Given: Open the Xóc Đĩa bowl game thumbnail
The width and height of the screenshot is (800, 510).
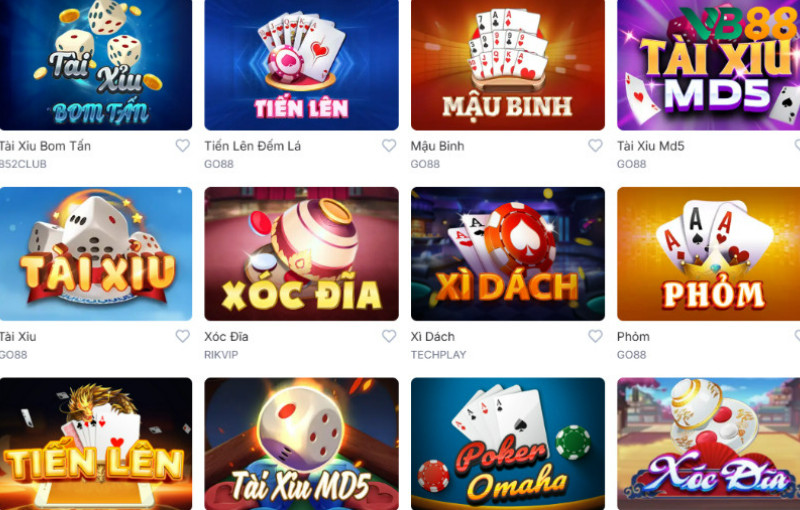Looking at the screenshot, I should 302,253.
